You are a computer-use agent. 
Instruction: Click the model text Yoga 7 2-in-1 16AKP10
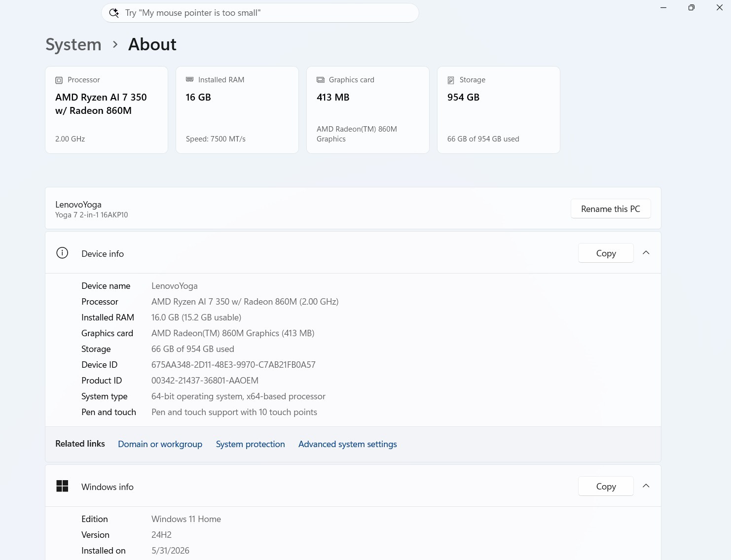(x=92, y=215)
